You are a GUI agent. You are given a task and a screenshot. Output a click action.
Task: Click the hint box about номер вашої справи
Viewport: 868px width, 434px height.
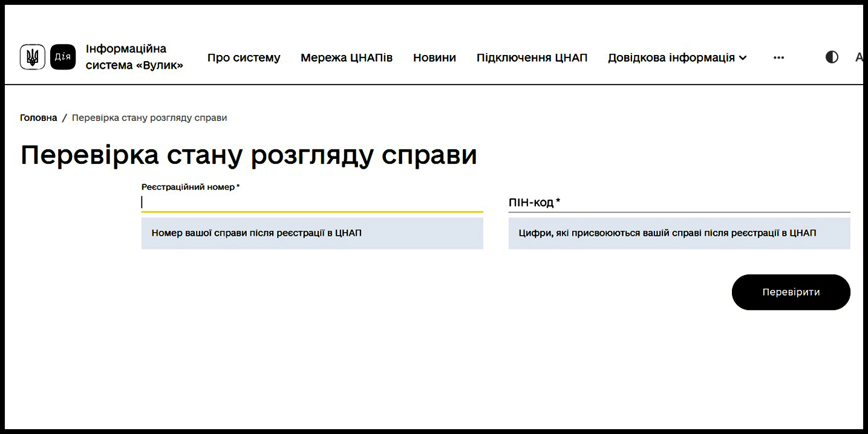[x=312, y=233]
